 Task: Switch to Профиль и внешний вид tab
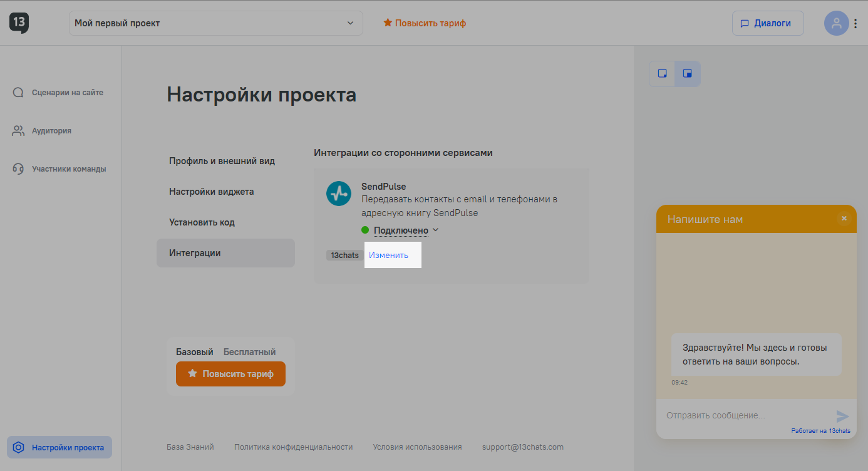[x=222, y=161]
